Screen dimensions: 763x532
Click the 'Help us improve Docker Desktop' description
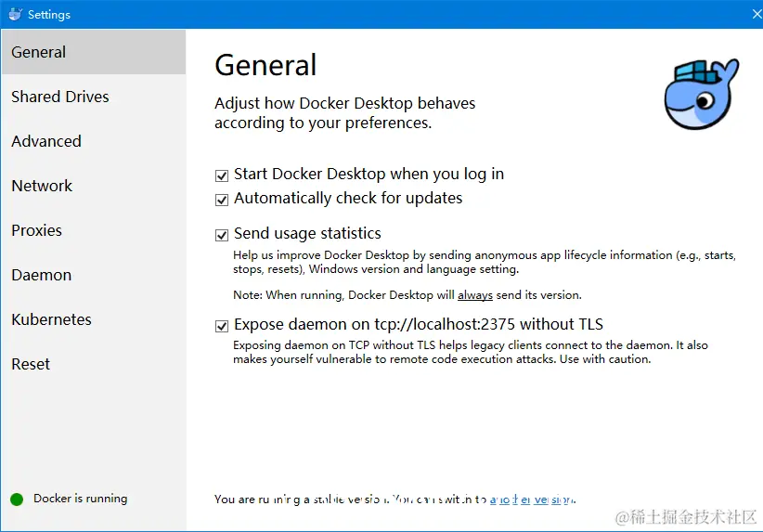tap(485, 262)
